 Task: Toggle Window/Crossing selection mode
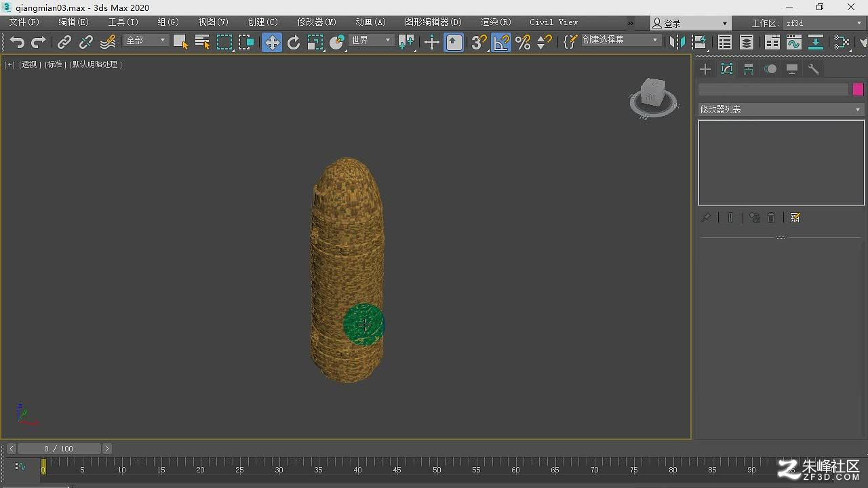pos(246,42)
